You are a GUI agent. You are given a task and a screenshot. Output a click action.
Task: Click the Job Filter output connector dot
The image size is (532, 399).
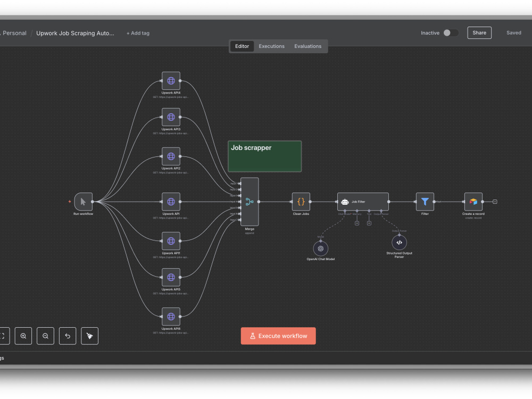point(389,202)
